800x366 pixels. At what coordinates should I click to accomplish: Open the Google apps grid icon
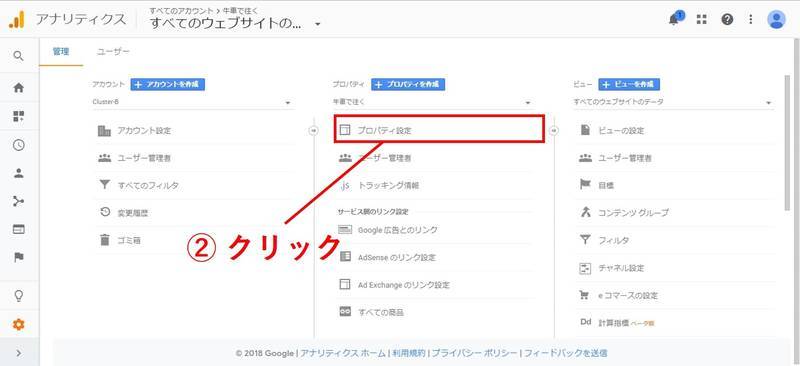702,19
